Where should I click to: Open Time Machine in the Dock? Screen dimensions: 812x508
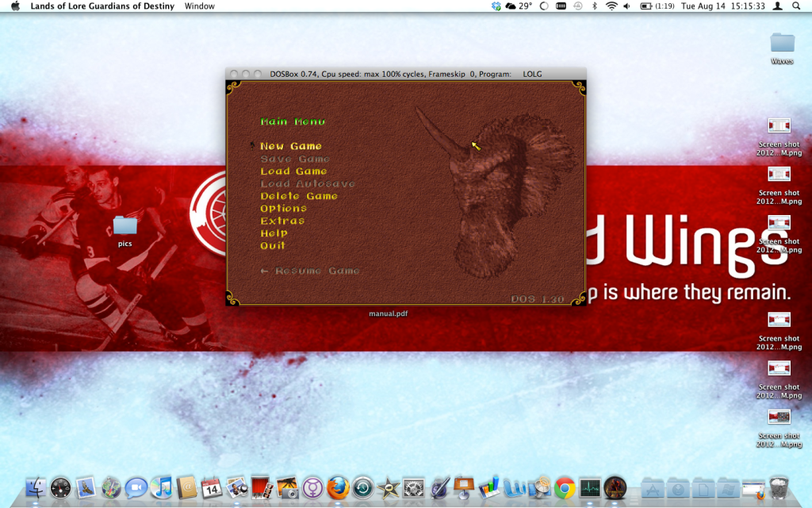[x=363, y=488]
